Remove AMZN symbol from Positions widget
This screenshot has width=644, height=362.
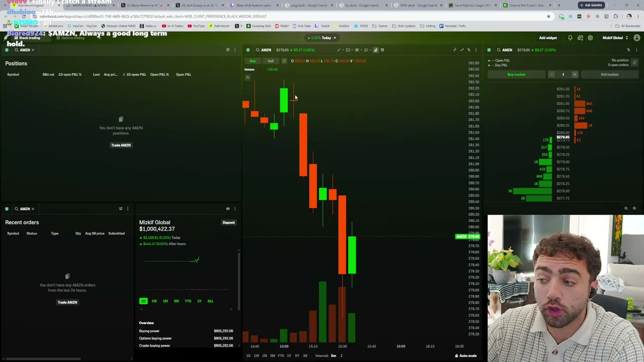click(33, 50)
